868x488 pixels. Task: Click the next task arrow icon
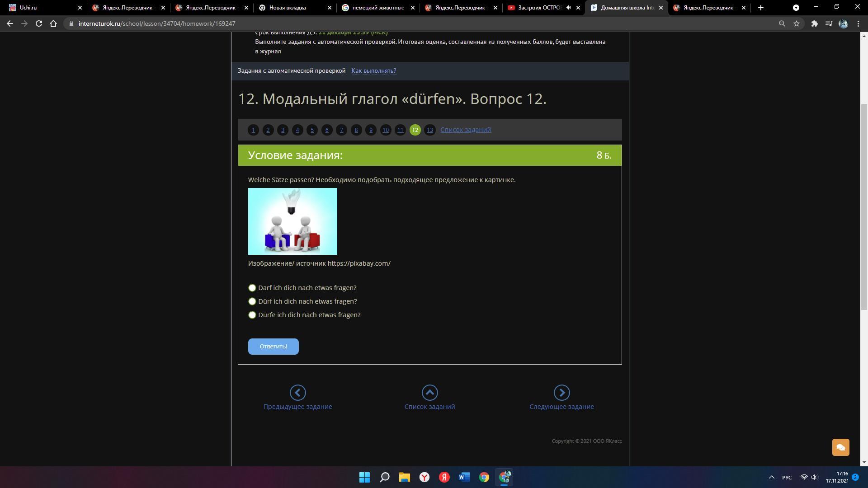pos(561,392)
